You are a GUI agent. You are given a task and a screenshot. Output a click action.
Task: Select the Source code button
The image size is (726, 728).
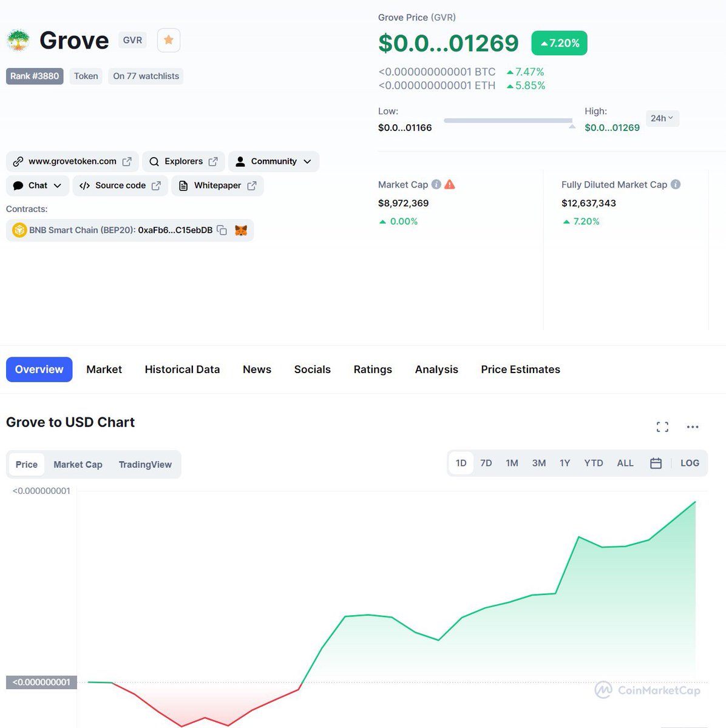120,186
